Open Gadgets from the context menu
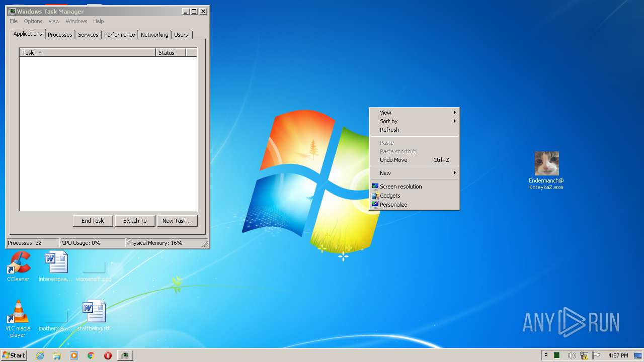644x362 pixels. [414, 196]
